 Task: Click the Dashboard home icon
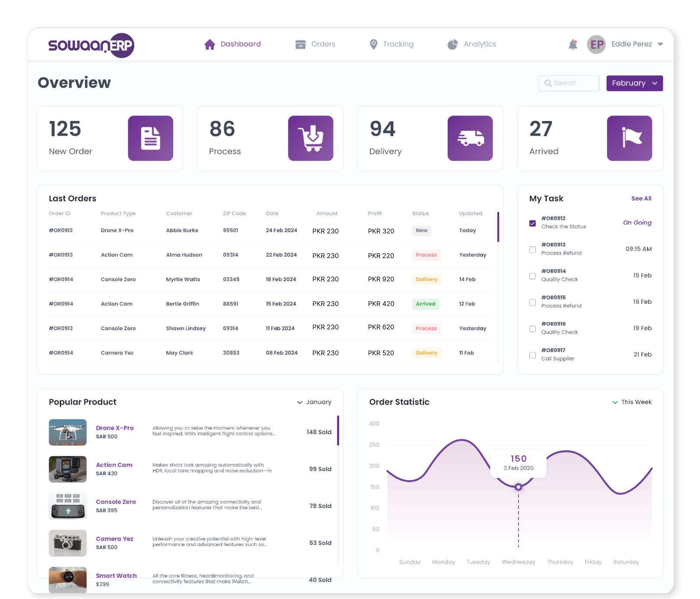tap(210, 44)
